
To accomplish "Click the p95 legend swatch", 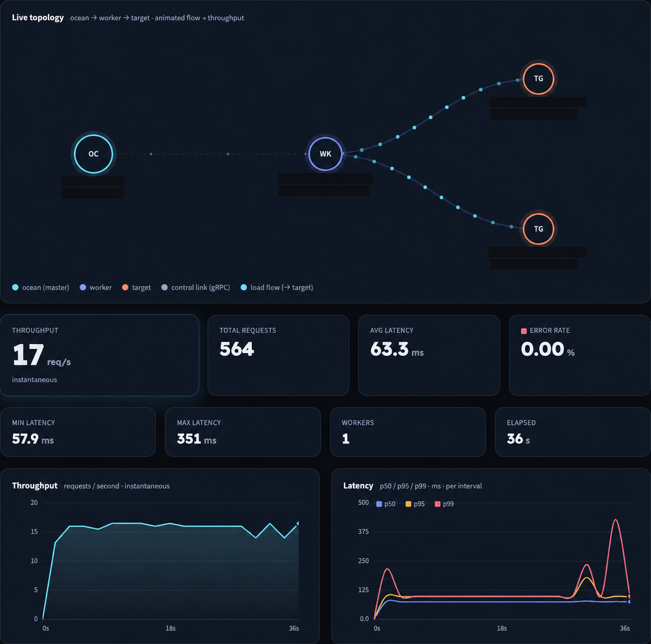I will coord(408,504).
